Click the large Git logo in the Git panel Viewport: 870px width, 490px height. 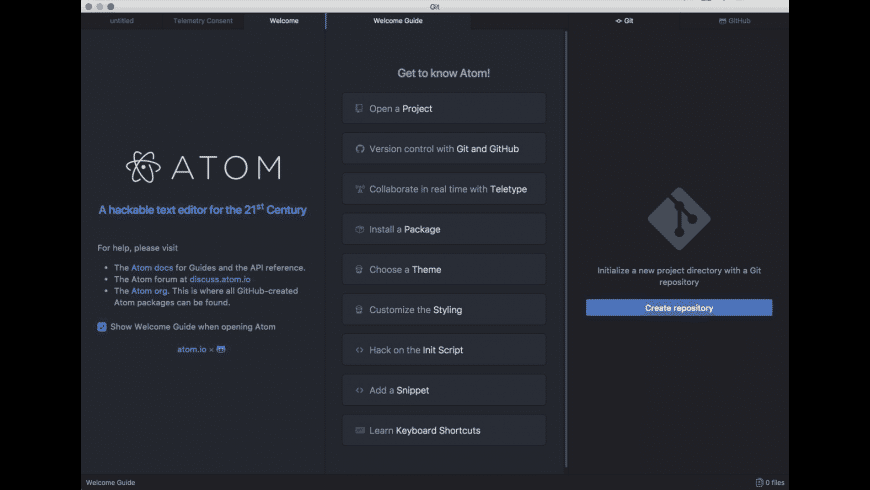pos(679,219)
